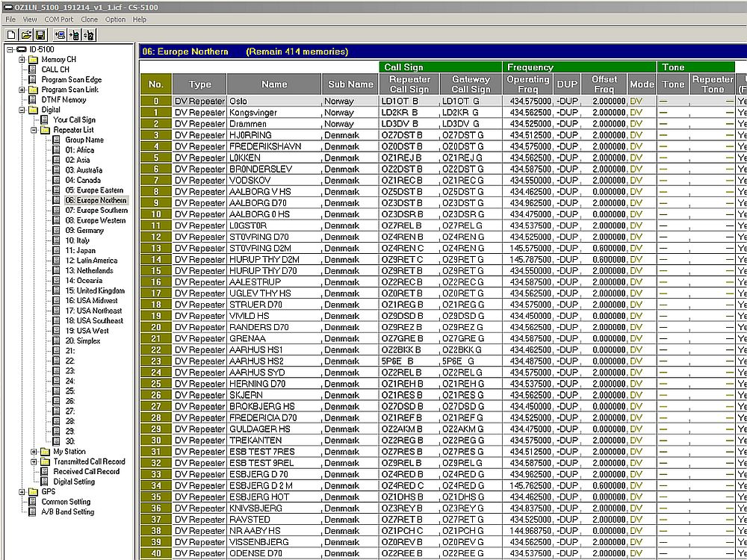Select 15: United Kingdom repeater group

click(x=95, y=290)
